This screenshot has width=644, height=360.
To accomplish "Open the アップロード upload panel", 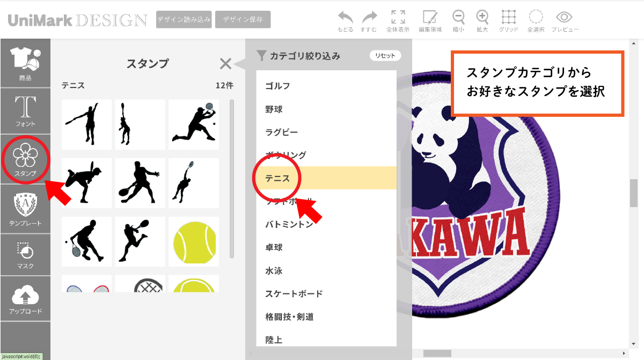I will pyautogui.click(x=25, y=299).
